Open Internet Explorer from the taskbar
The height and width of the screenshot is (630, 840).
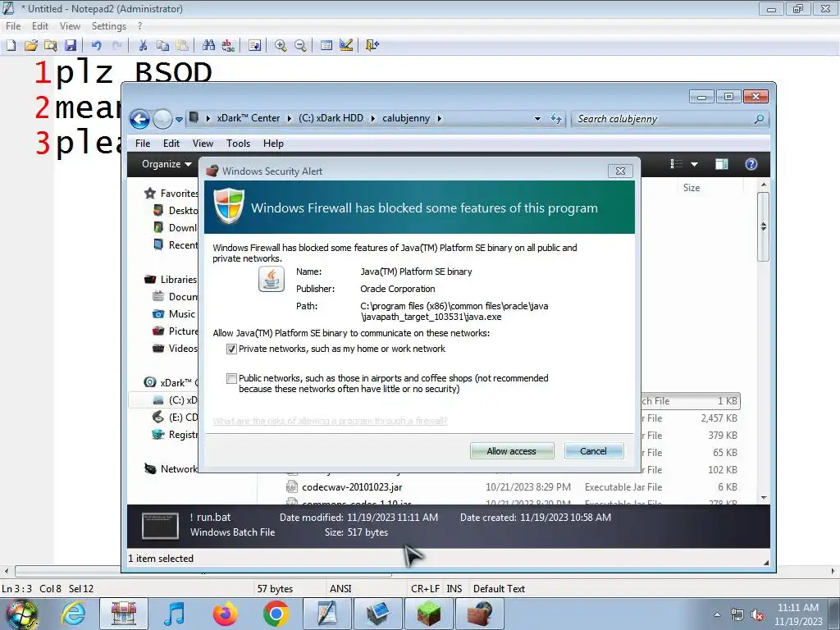pos(73,614)
